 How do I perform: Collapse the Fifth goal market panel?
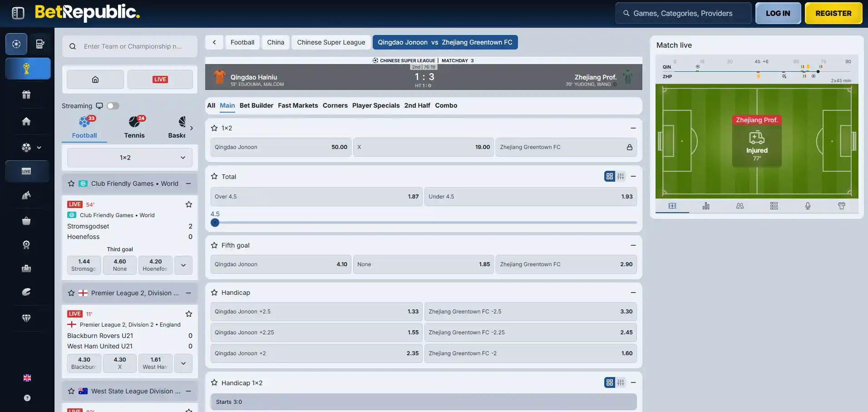pyautogui.click(x=633, y=245)
